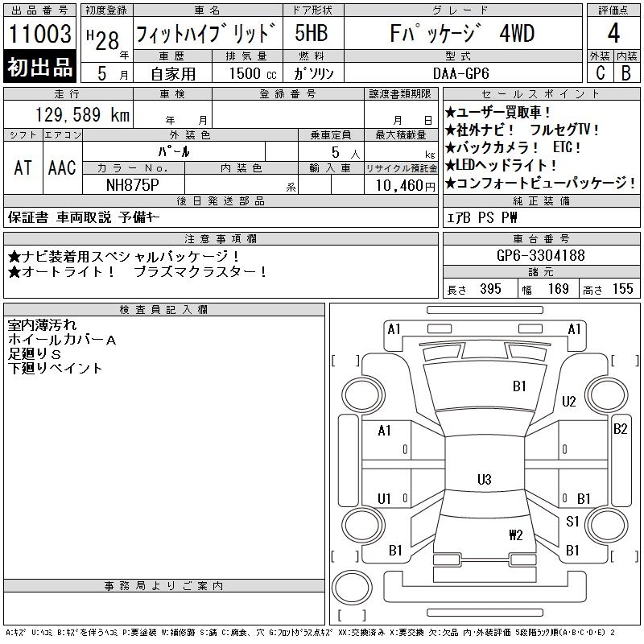Screen dimensions: 644x644
Task: Select the セールスポイント section header
Action: (541, 94)
